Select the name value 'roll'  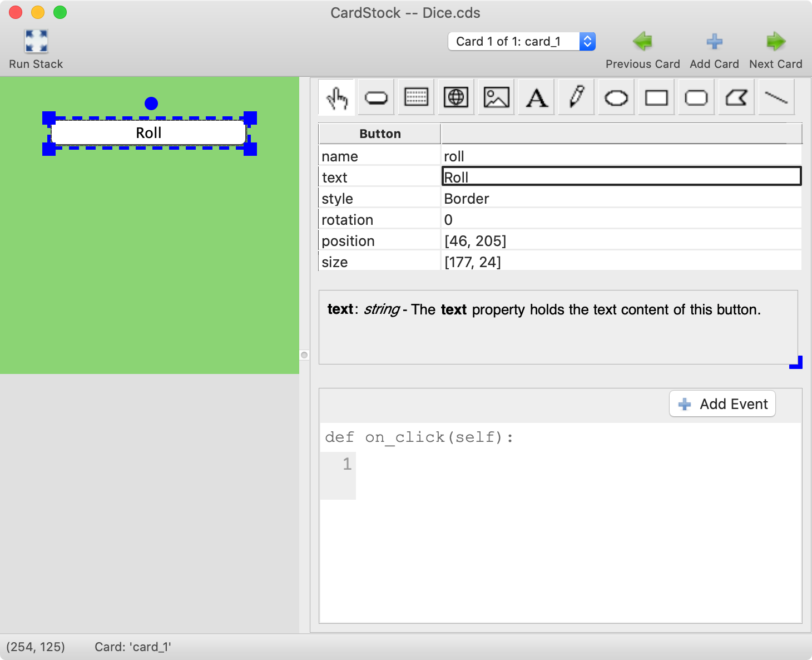621,156
